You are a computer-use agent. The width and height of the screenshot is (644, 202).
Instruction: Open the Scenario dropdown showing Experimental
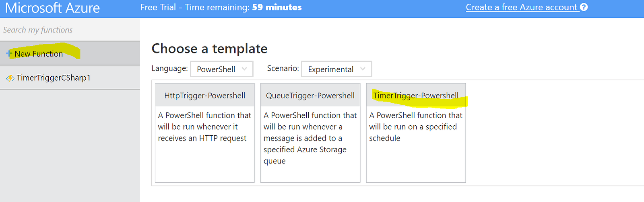[x=336, y=69]
